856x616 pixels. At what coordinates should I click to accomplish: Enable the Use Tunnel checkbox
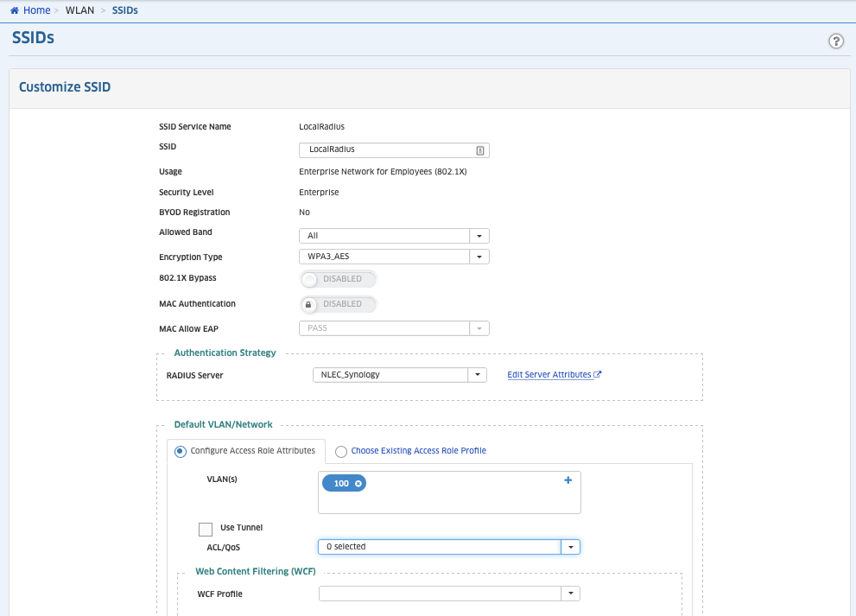coord(206,529)
